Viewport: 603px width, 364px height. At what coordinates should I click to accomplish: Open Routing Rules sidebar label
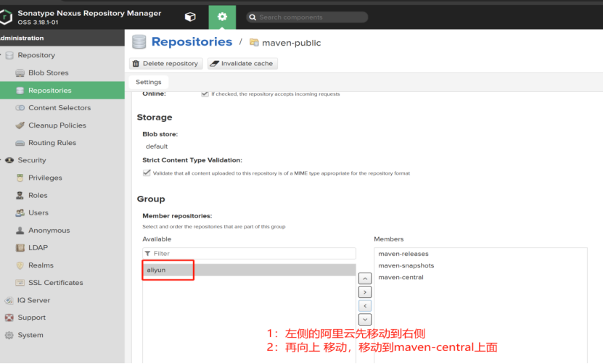(52, 143)
